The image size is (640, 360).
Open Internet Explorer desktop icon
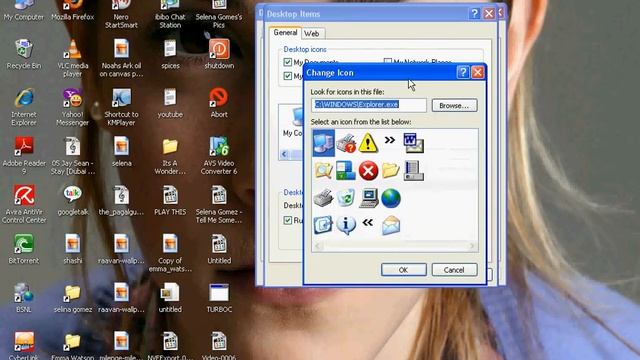coord(24,107)
